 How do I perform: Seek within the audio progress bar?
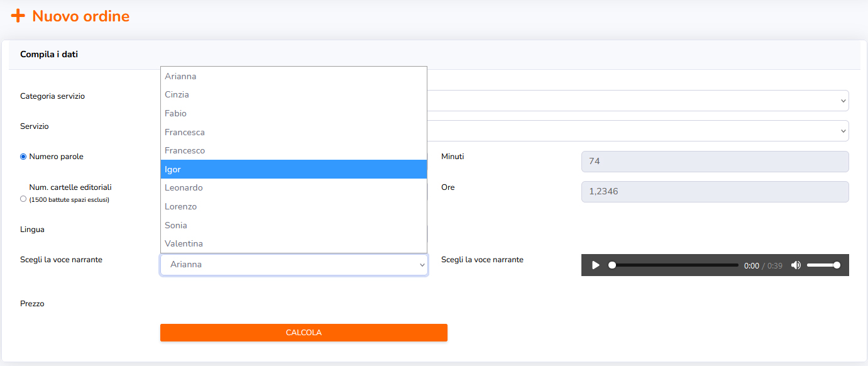coord(674,265)
